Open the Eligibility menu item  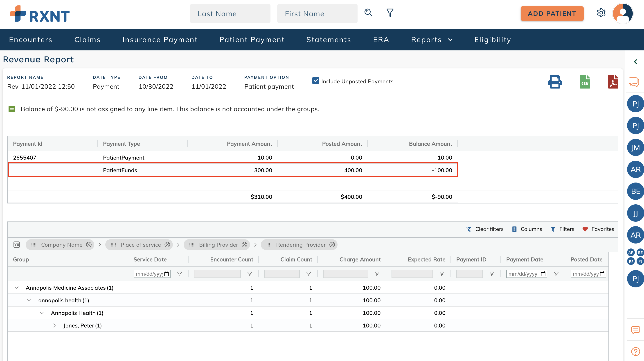pyautogui.click(x=493, y=40)
